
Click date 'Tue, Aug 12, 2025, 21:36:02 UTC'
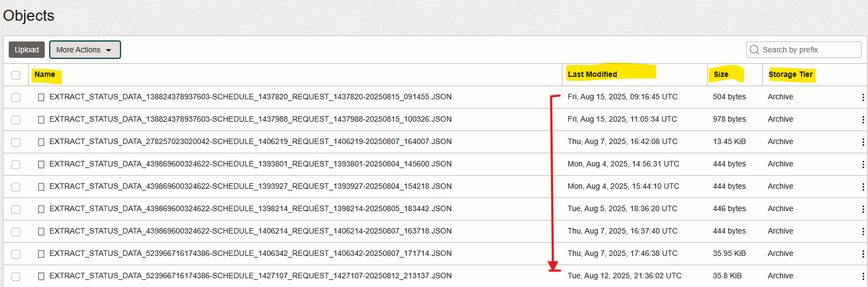tap(625, 276)
